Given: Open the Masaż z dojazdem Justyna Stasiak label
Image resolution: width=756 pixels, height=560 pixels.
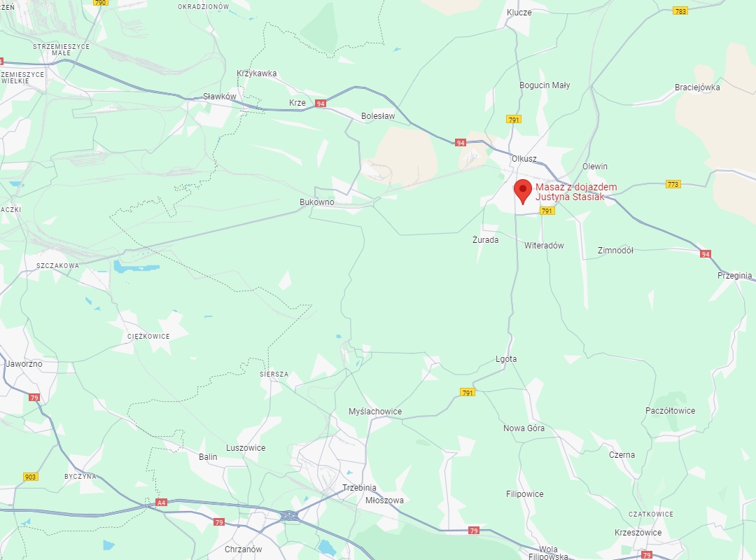Looking at the screenshot, I should tap(576, 192).
